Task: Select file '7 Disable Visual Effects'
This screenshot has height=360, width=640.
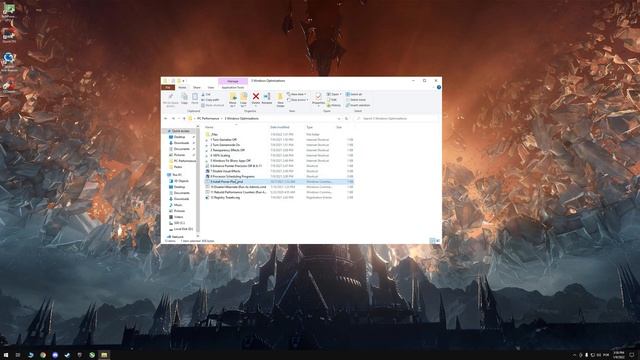Action: tap(225, 171)
